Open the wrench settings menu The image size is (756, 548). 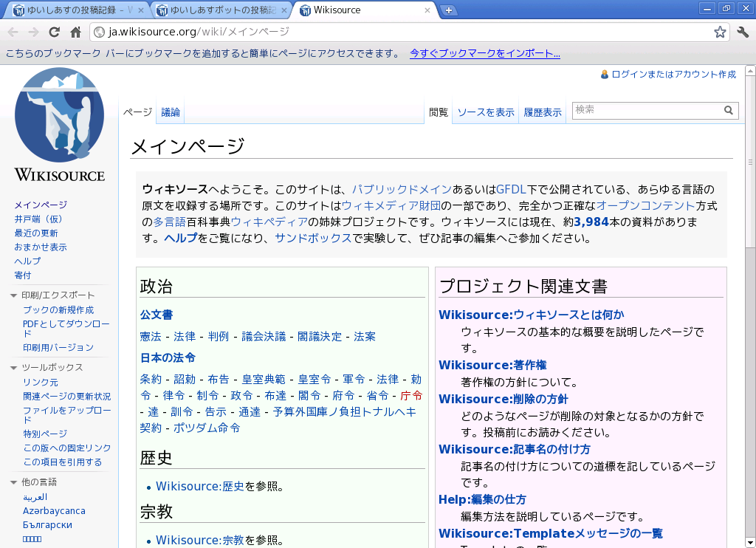pos(743,32)
